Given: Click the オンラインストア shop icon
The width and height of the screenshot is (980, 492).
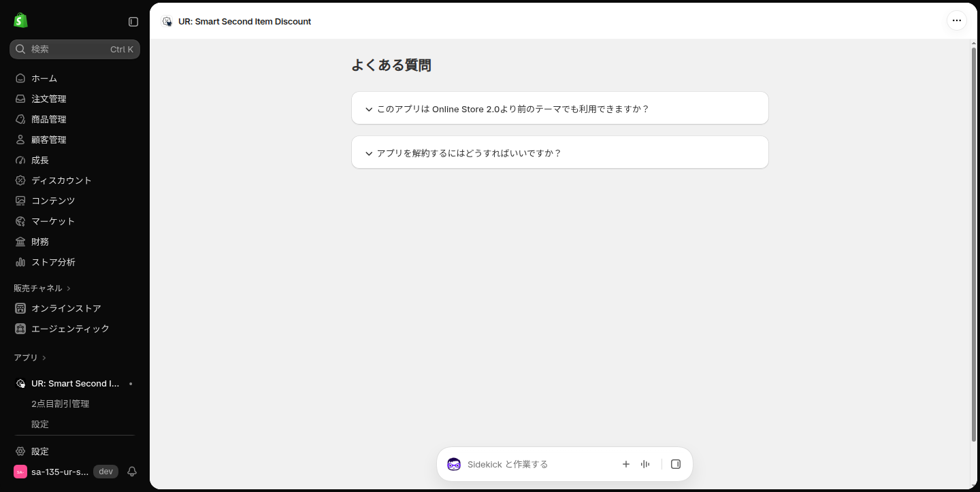Looking at the screenshot, I should (x=20, y=308).
